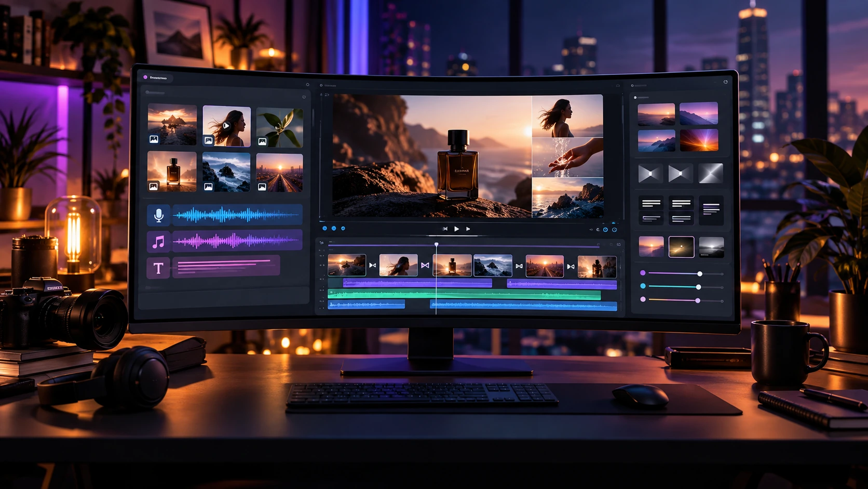Select the woman profile side preview
868x489 pixels.
pyautogui.click(x=567, y=116)
